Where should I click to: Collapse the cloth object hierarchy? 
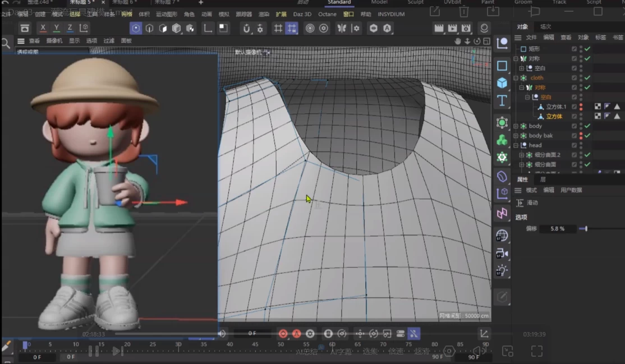tap(516, 78)
